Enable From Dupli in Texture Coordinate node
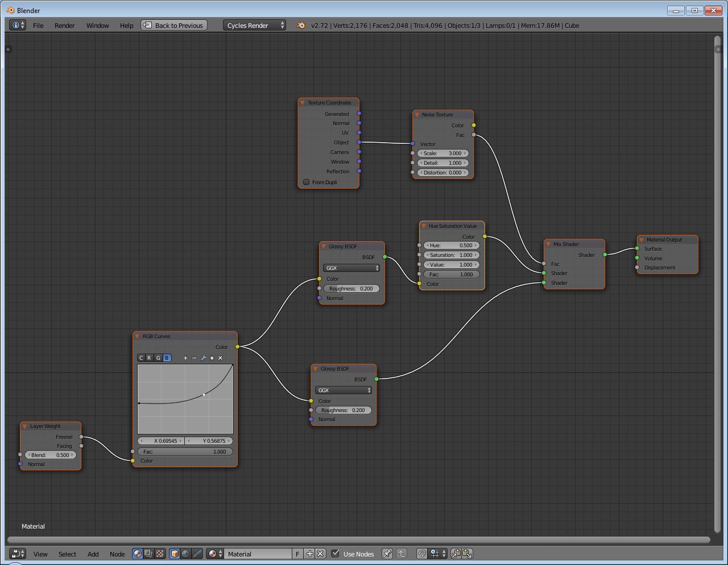Image resolution: width=728 pixels, height=565 pixels. point(306,182)
